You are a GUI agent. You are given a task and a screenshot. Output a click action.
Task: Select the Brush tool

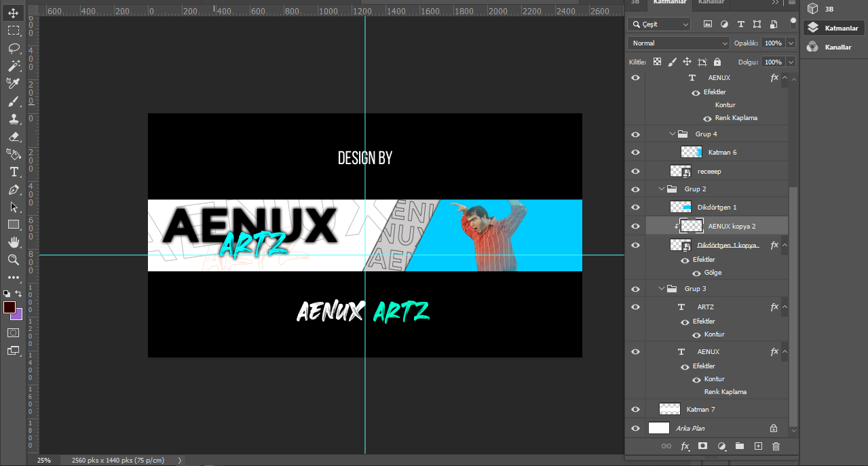(x=14, y=101)
